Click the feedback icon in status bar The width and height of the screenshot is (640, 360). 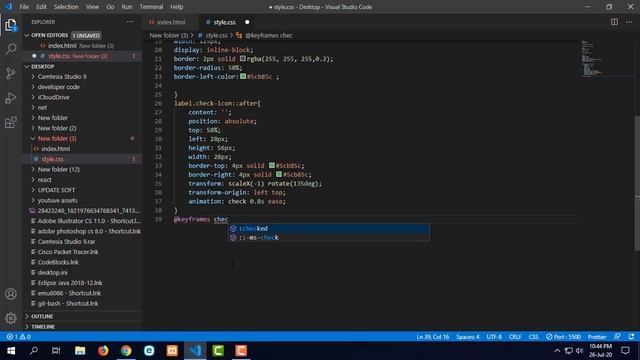pos(617,337)
